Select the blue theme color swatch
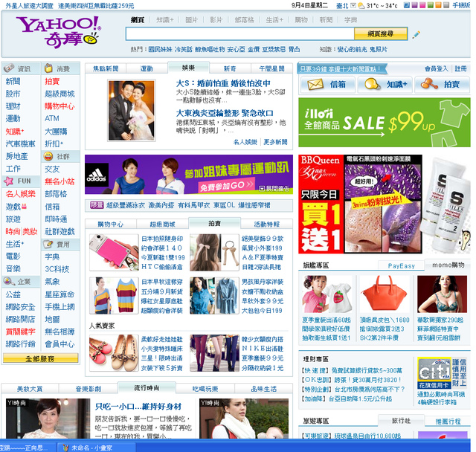Image resolution: width=476 pixels, height=452 pixels. 407,5
